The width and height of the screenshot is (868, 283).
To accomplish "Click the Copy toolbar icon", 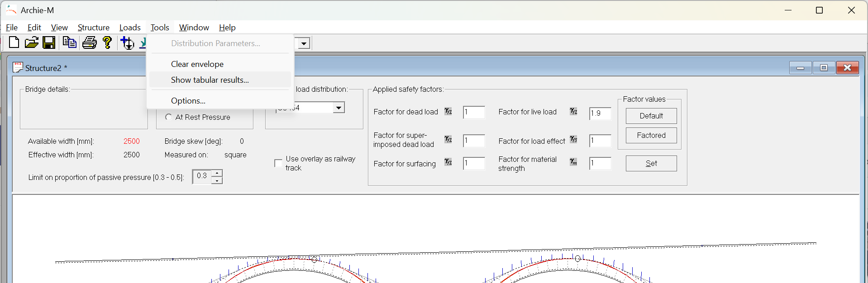I will [69, 42].
